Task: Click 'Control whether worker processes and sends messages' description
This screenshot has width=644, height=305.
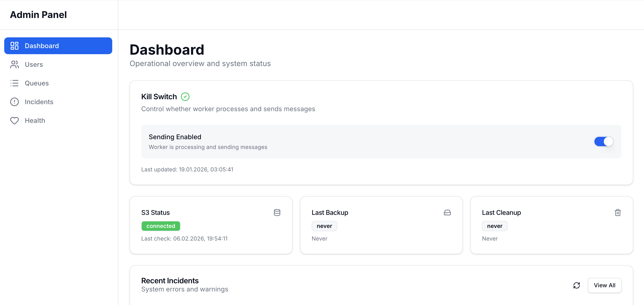Action: tap(228, 109)
